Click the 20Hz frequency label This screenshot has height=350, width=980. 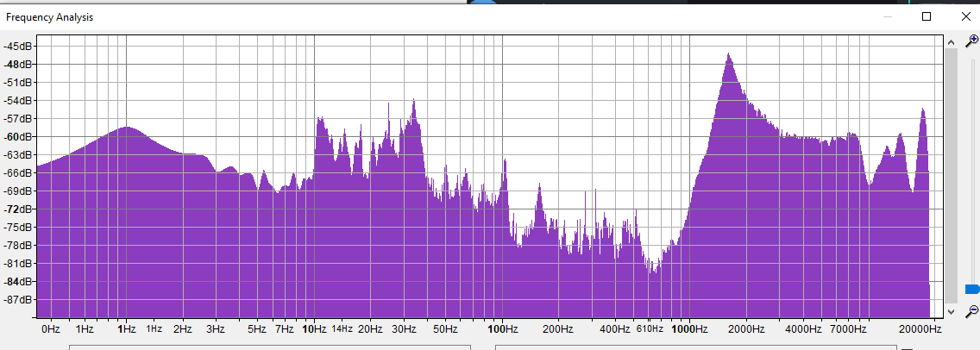click(x=371, y=328)
